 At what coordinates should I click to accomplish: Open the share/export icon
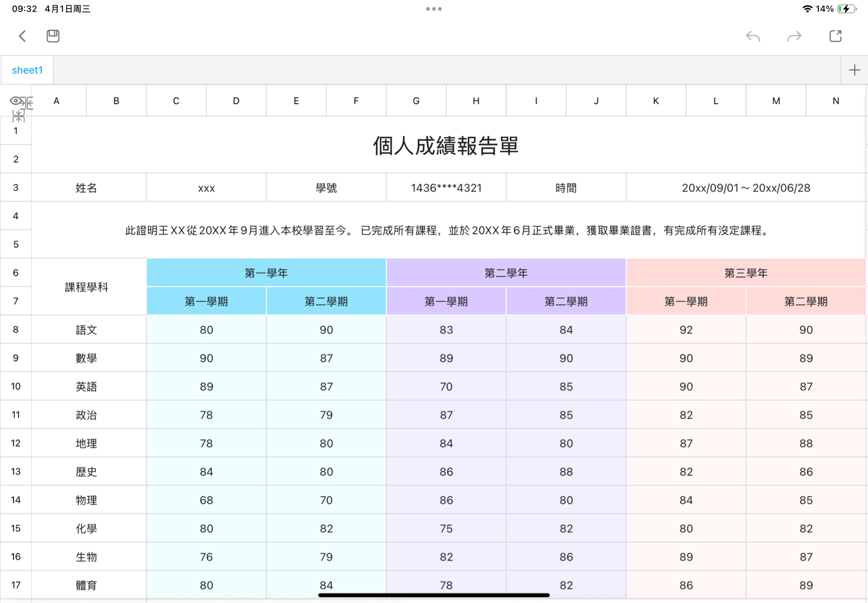pos(836,36)
